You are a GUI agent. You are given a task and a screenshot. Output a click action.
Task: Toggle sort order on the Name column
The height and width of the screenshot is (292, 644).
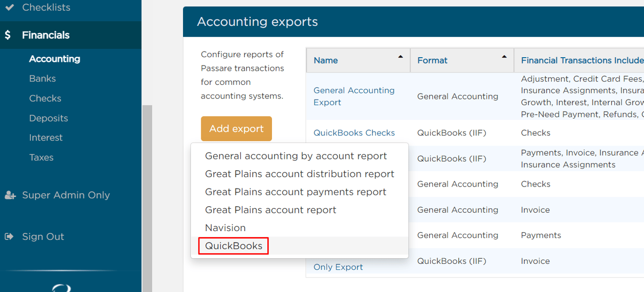pyautogui.click(x=401, y=57)
